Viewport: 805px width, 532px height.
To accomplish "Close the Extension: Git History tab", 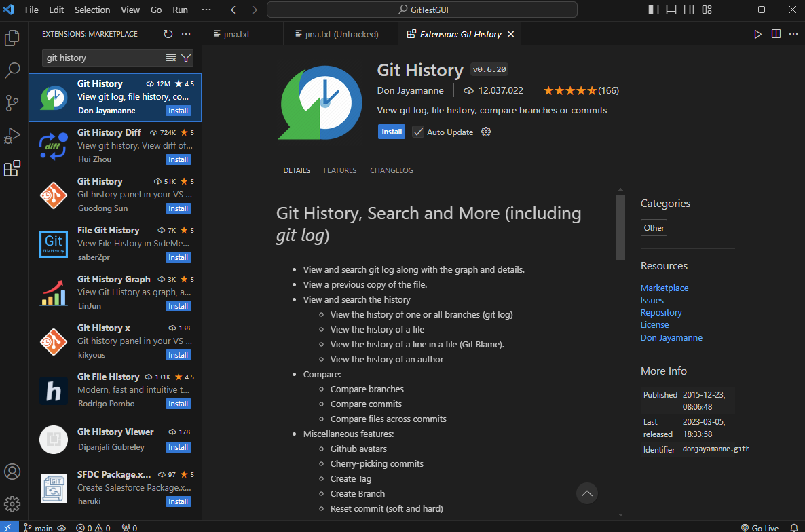I will click(x=510, y=34).
